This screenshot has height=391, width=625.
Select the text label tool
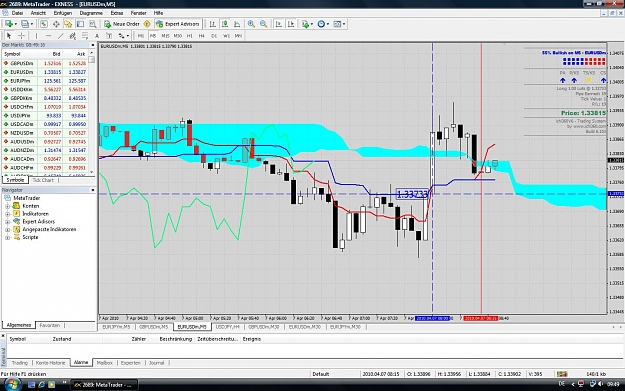coord(109,36)
